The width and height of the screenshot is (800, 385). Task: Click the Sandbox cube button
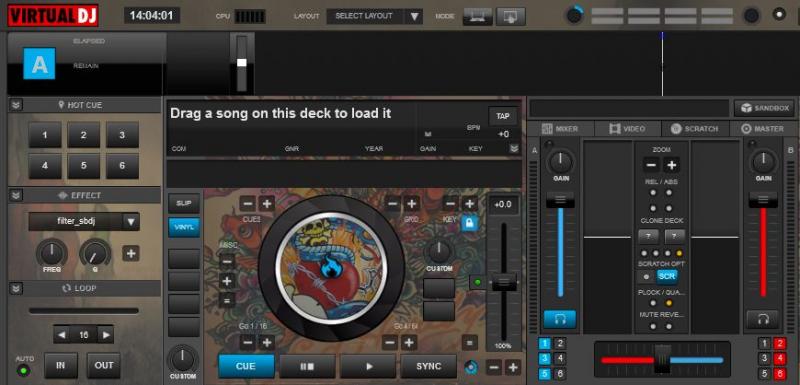pyautogui.click(x=765, y=108)
